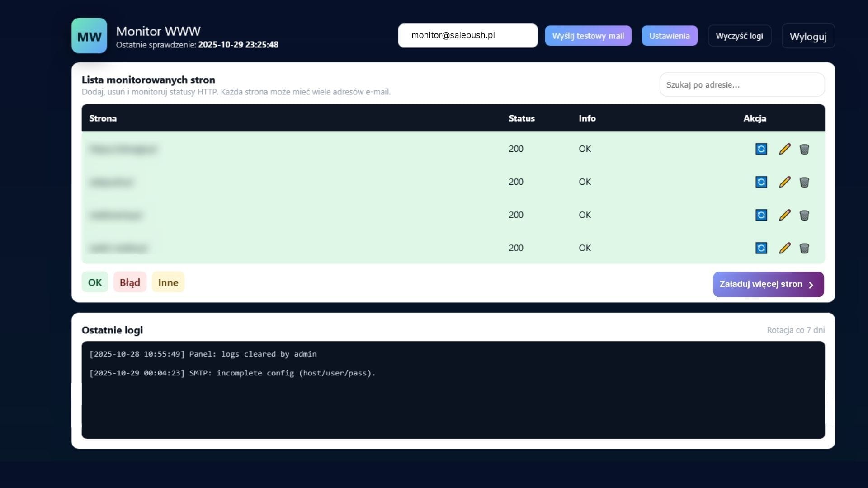
Task: Delete the fourth monitored site
Action: (804, 248)
